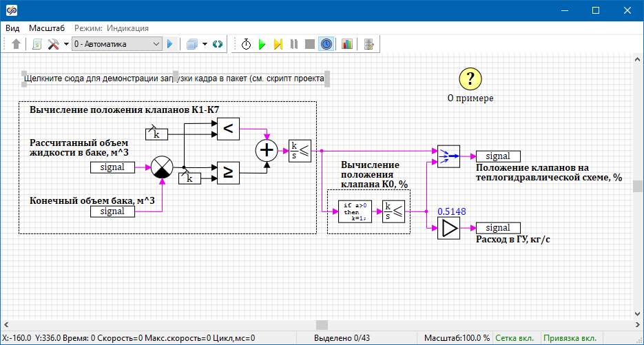Expand the arrow next to tools icon
Image resolution: width=644 pixels, height=345 pixels.
(x=66, y=44)
